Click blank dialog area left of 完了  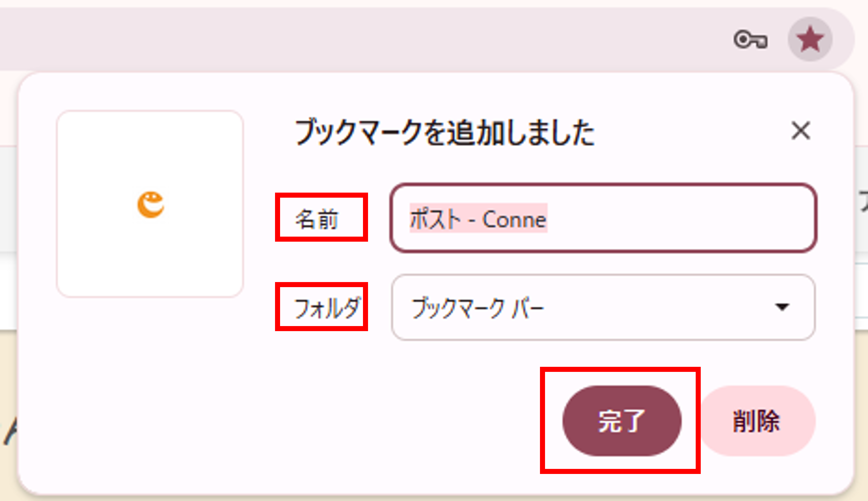[x=360, y=418]
